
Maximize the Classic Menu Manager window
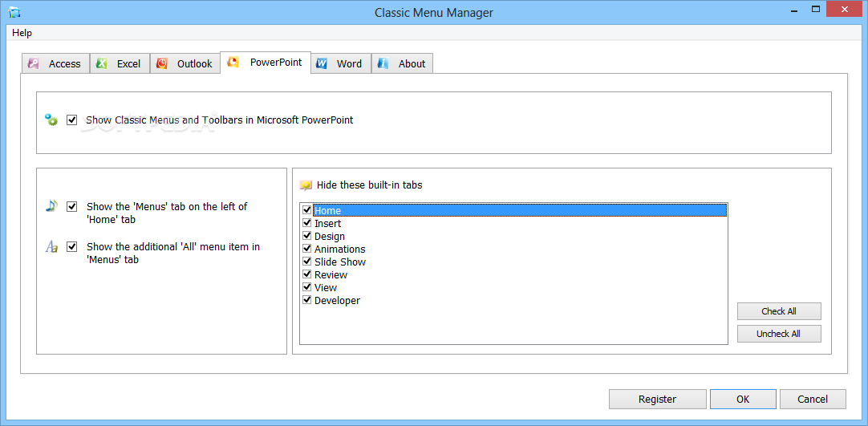click(815, 9)
